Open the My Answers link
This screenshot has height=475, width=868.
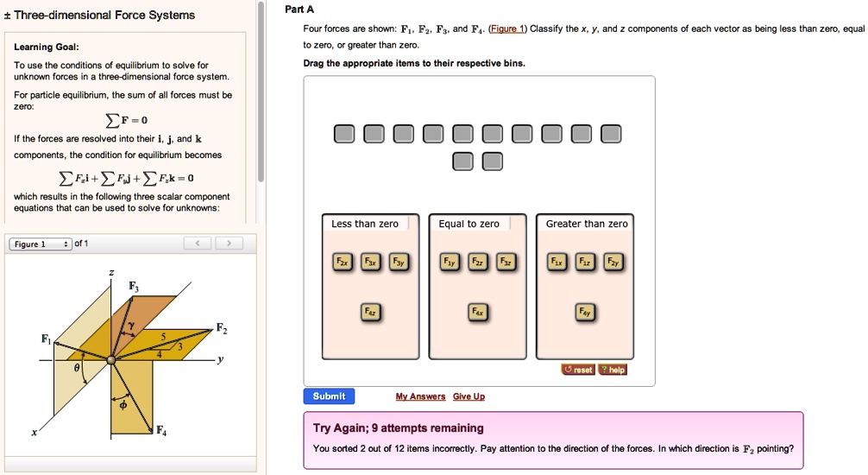[x=420, y=397]
